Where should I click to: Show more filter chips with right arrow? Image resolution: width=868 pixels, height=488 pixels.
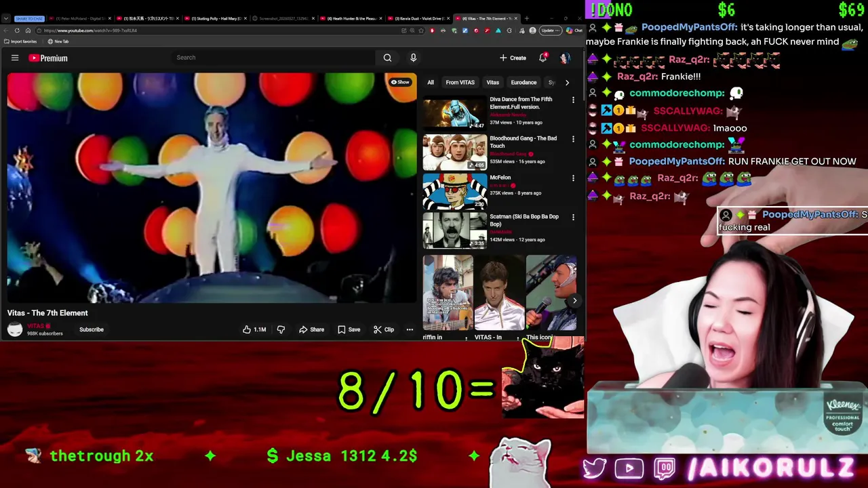click(567, 83)
